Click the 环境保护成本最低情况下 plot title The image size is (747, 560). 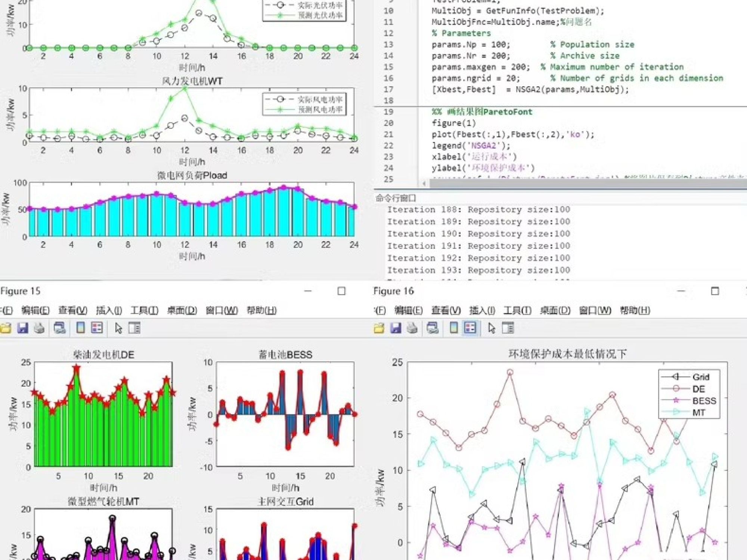click(x=567, y=354)
